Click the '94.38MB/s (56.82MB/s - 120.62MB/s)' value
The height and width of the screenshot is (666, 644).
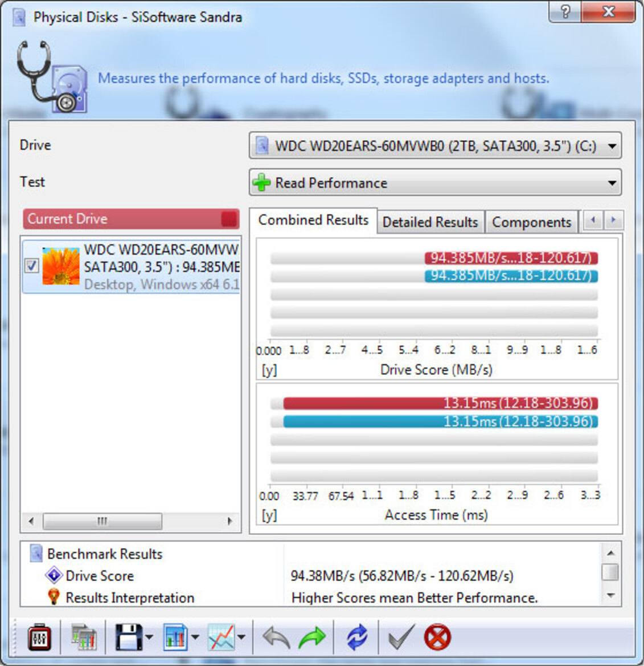pos(402,576)
